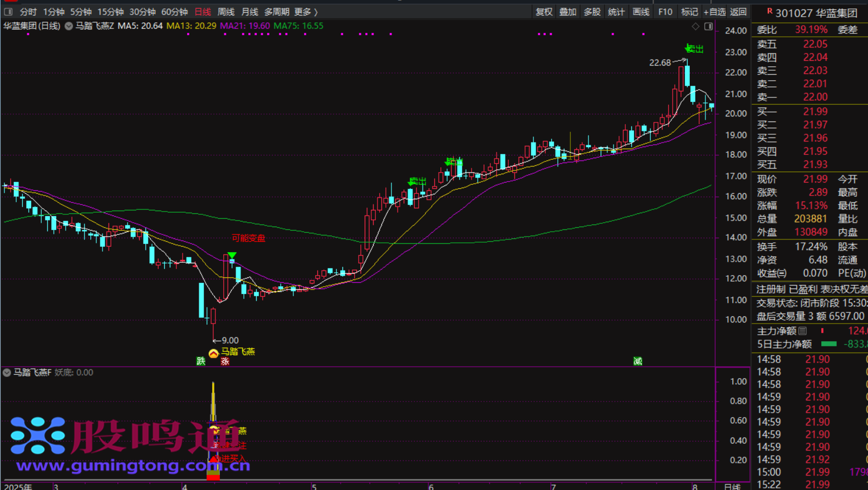The height and width of the screenshot is (490, 868).
Task: Select the 15分钟 timeframe tab
Action: tap(110, 12)
